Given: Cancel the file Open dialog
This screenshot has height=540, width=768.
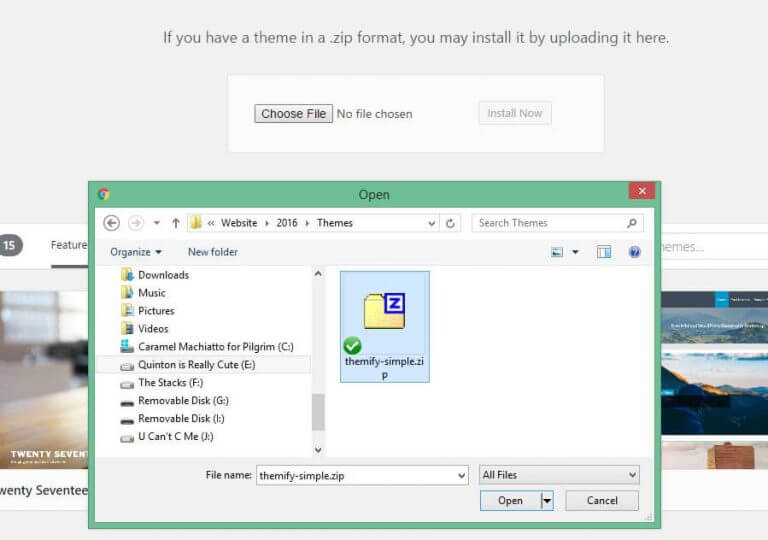Looking at the screenshot, I should pos(602,500).
